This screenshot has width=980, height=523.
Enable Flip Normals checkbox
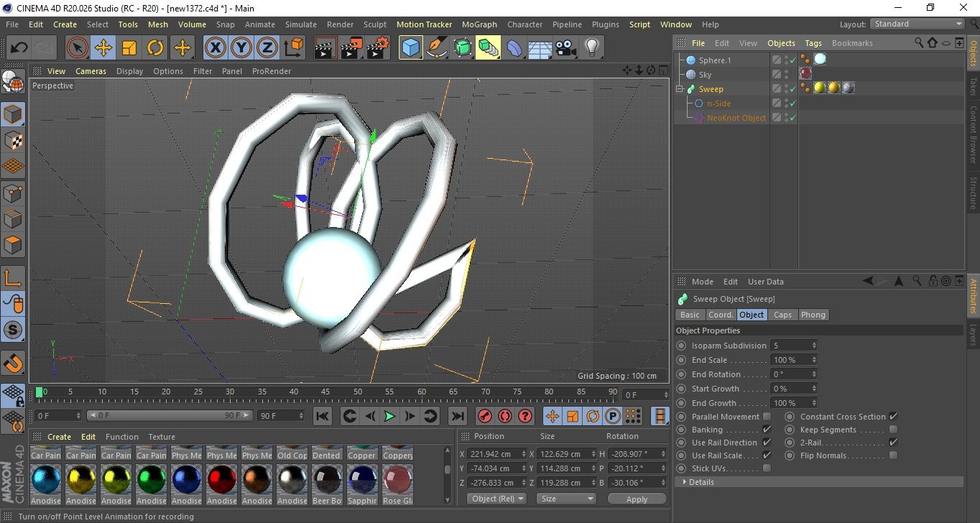click(893, 455)
